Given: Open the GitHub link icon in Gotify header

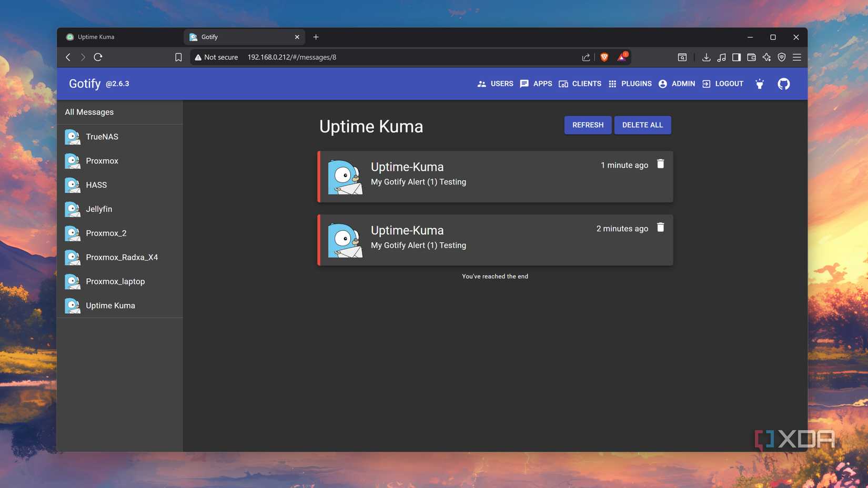Looking at the screenshot, I should (783, 84).
